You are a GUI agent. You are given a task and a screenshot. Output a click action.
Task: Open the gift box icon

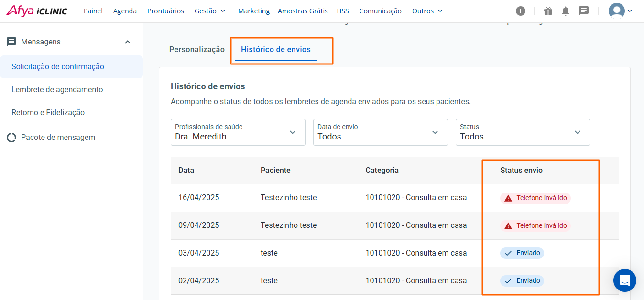tap(548, 11)
